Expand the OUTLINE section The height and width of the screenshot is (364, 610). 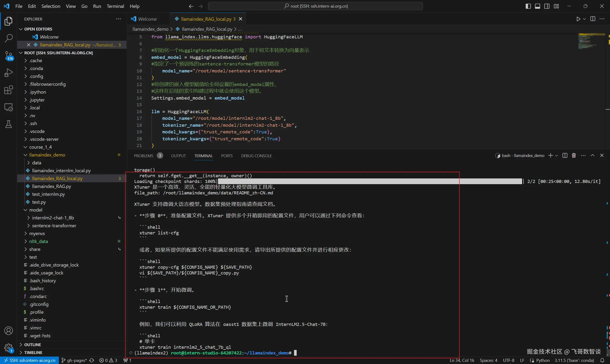[x=32, y=345]
